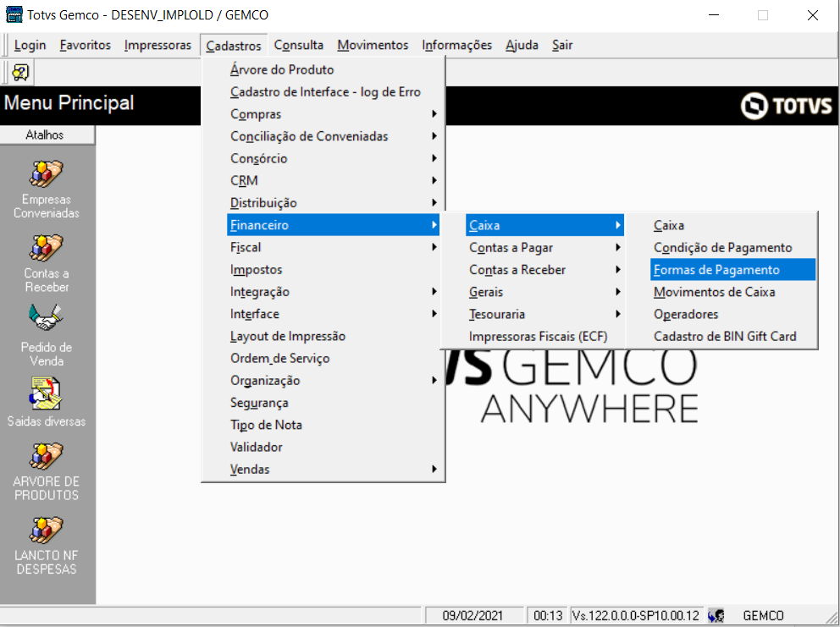Expand the Gerais submenu
The width and height of the screenshot is (840, 627).
[544, 293]
